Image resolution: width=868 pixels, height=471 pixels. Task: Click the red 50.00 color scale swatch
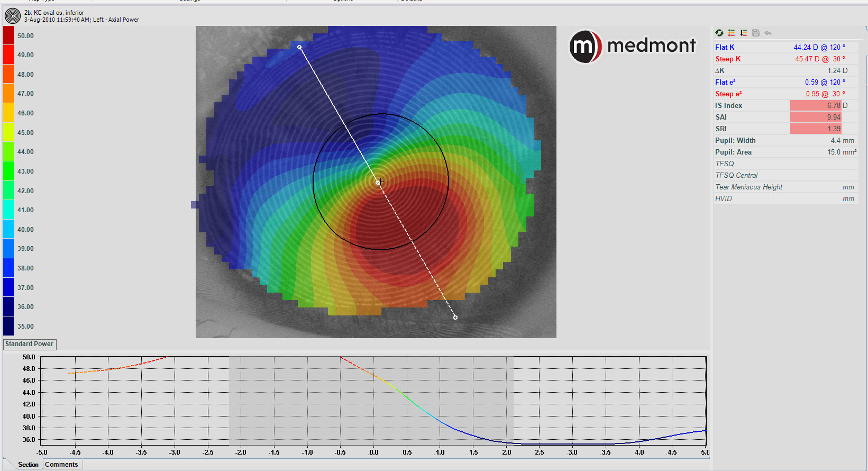pos(8,36)
